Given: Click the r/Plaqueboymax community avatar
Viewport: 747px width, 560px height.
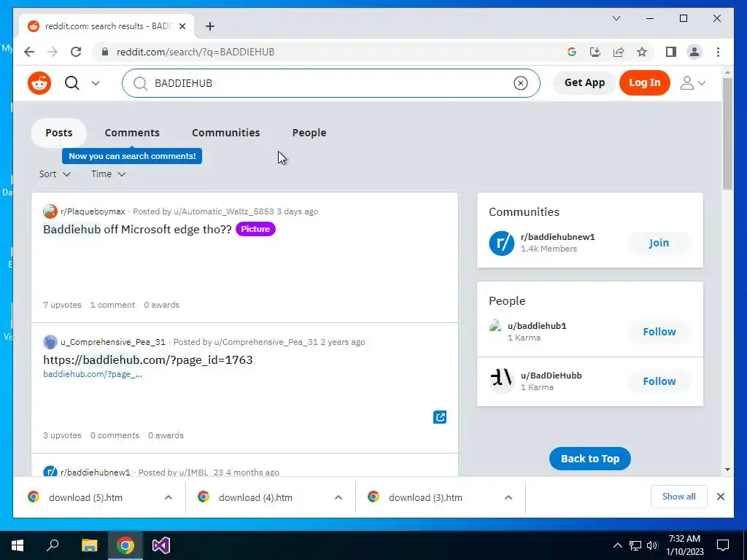Looking at the screenshot, I should tap(50, 211).
